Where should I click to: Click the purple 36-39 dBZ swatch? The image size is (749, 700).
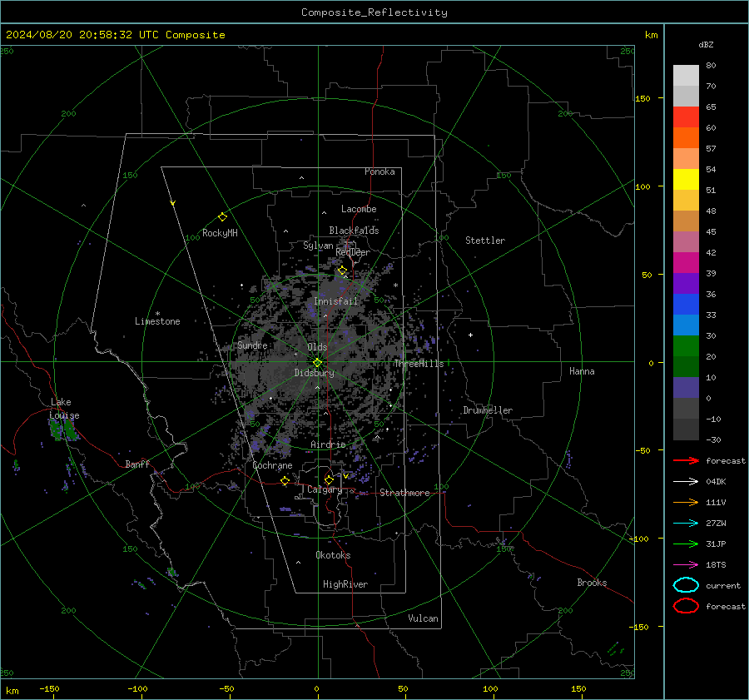(686, 283)
